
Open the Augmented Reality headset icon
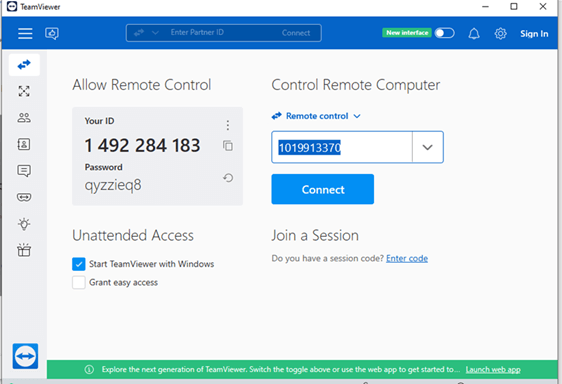(x=24, y=197)
